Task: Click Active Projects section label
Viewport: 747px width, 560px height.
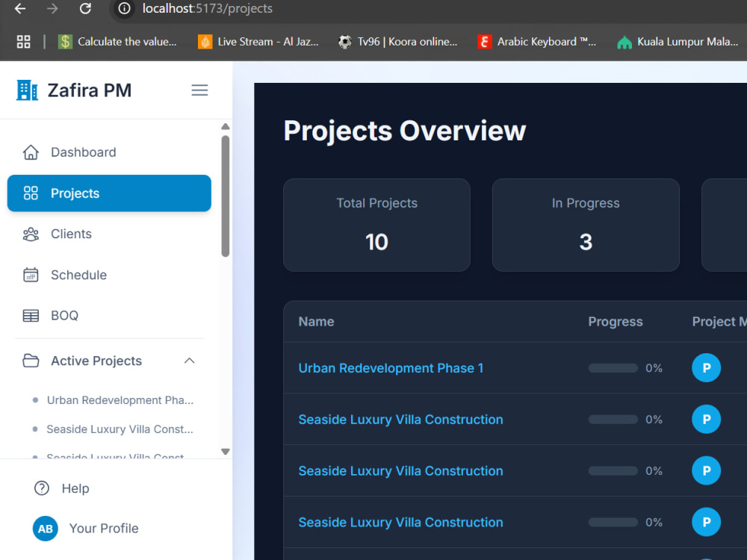Action: [96, 361]
